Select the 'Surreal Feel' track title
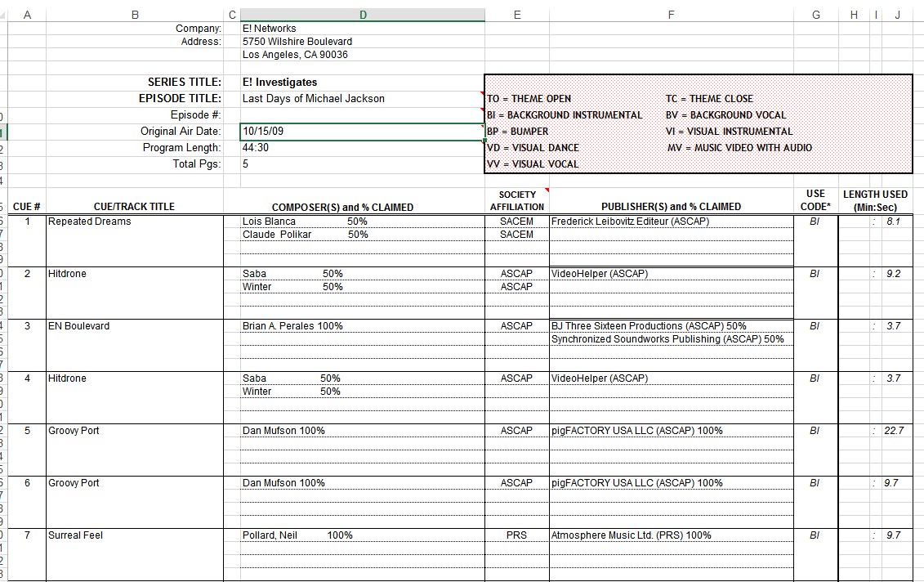The image size is (924, 582). coord(75,535)
